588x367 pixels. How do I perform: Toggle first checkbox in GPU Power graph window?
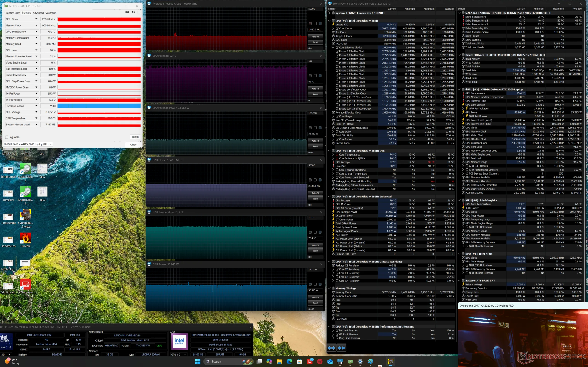pyautogui.click(x=310, y=284)
